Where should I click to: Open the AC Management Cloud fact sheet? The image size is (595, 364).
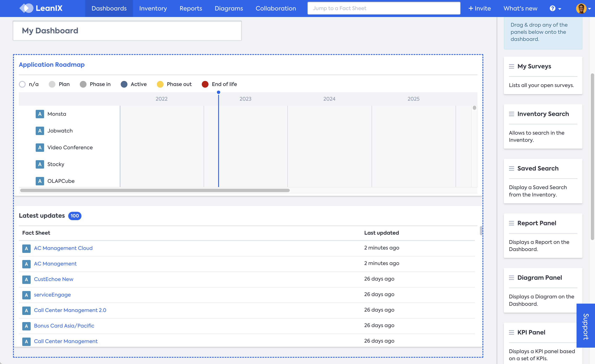pyautogui.click(x=63, y=248)
